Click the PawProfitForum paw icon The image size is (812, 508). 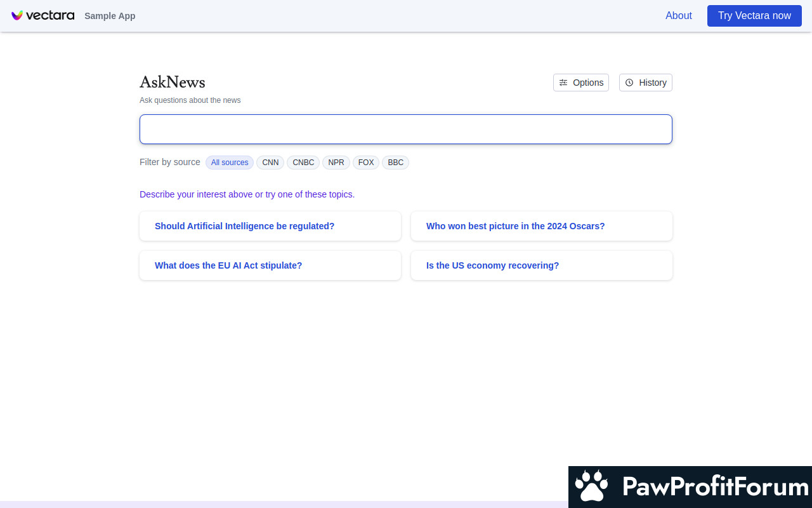(591, 486)
